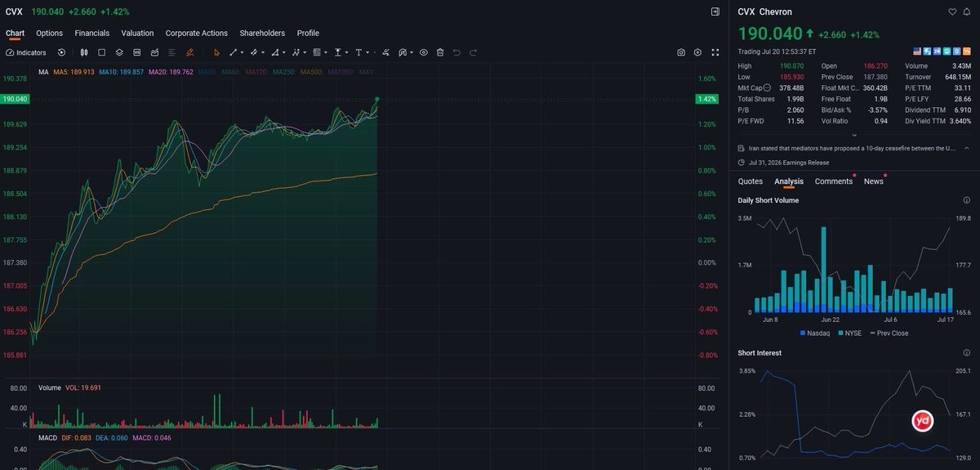Click the chart overlay icon beside VS

[x=154, y=52]
